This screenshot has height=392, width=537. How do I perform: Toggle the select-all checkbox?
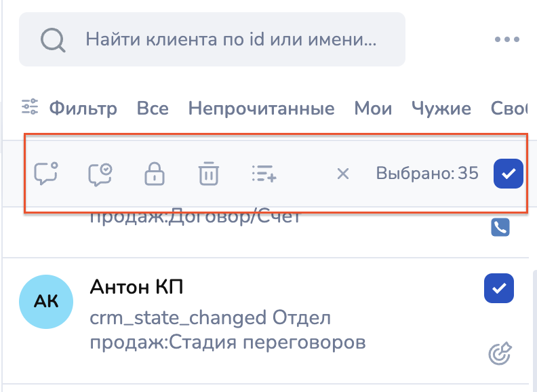point(508,173)
